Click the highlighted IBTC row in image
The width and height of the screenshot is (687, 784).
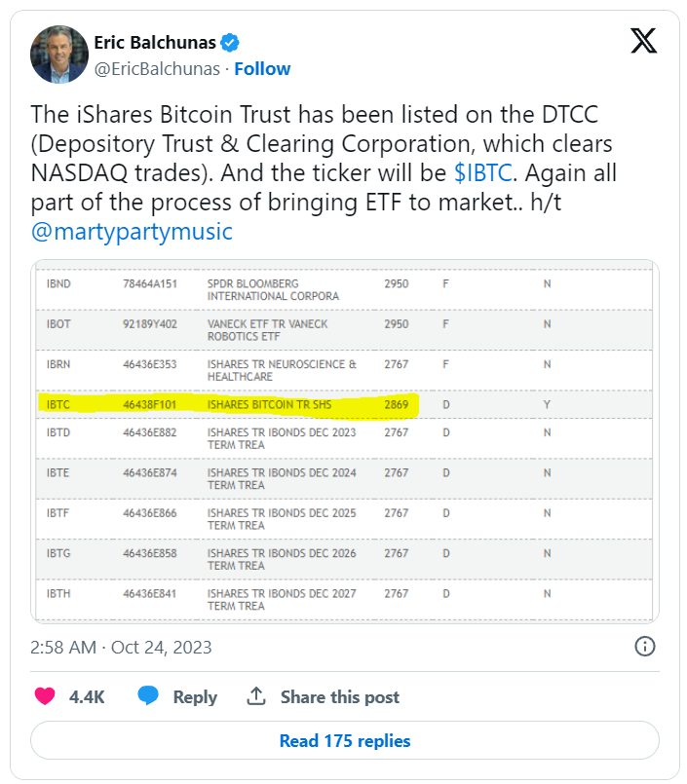pos(229,403)
